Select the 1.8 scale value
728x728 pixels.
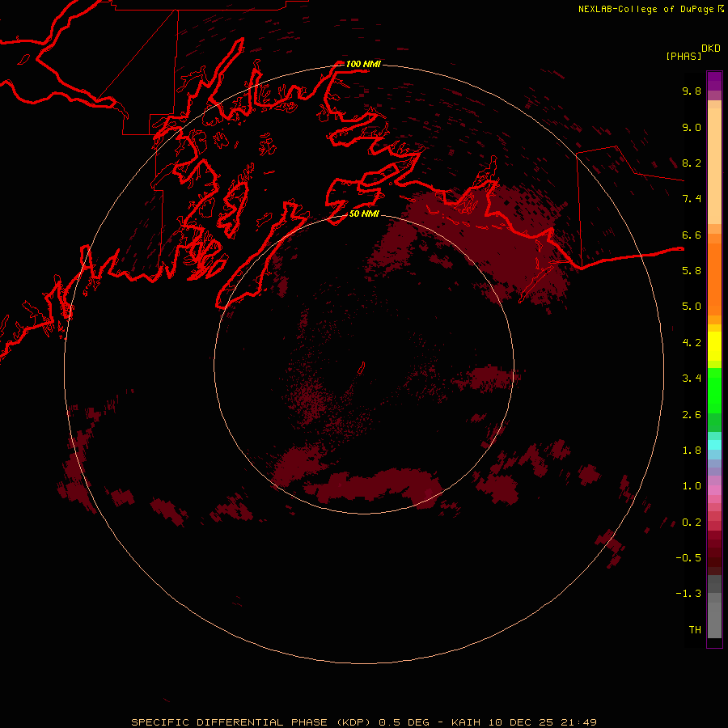(x=692, y=451)
